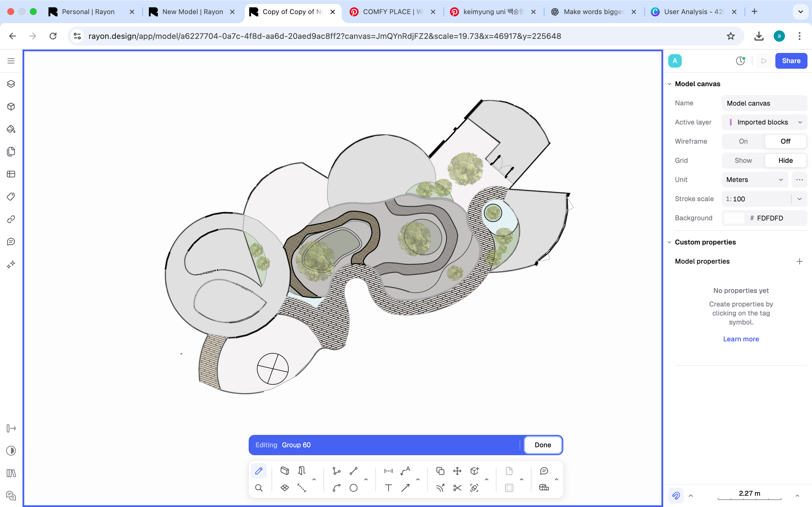Select the Door tool in toolbar
This screenshot has height=507, width=812.
(x=301, y=471)
